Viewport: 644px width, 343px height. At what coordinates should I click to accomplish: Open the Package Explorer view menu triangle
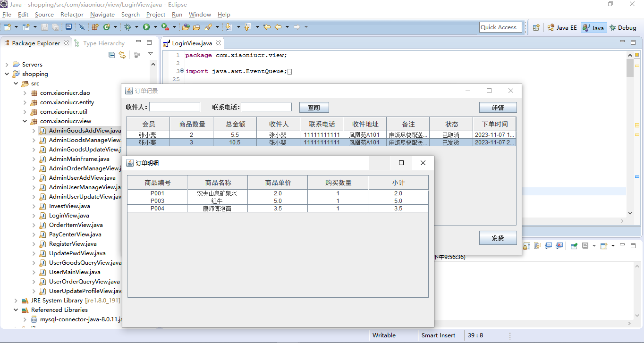(151, 54)
